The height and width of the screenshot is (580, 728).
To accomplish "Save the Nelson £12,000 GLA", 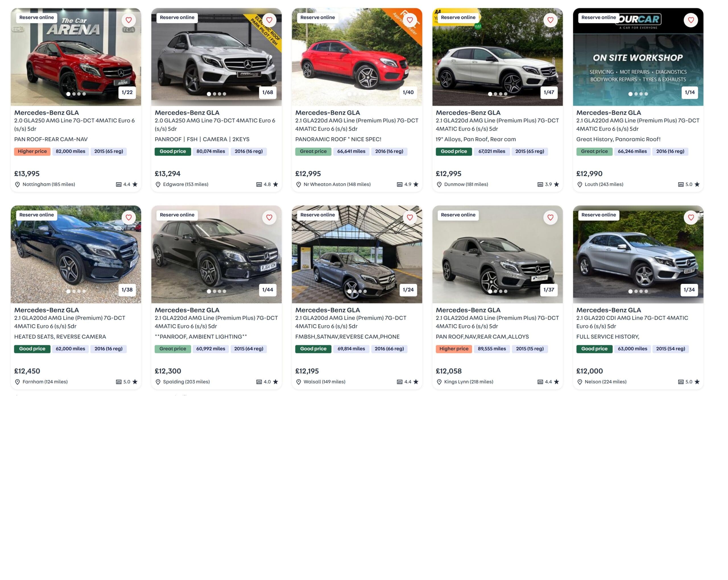I will coord(691,218).
